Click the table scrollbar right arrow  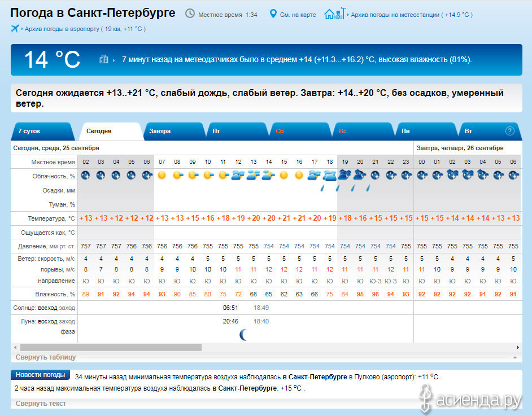click(517, 348)
